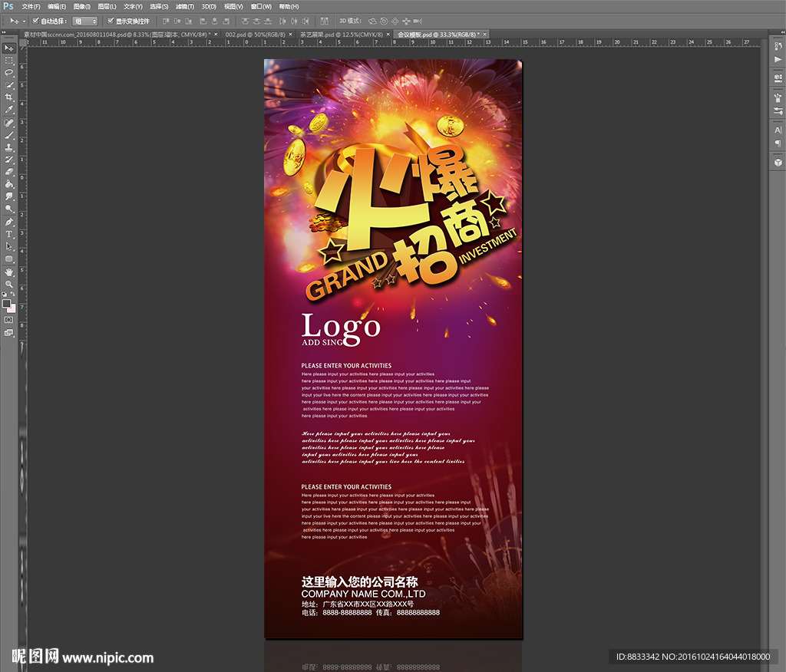Select the Eyedropper tool
The width and height of the screenshot is (786, 672).
click(x=9, y=110)
